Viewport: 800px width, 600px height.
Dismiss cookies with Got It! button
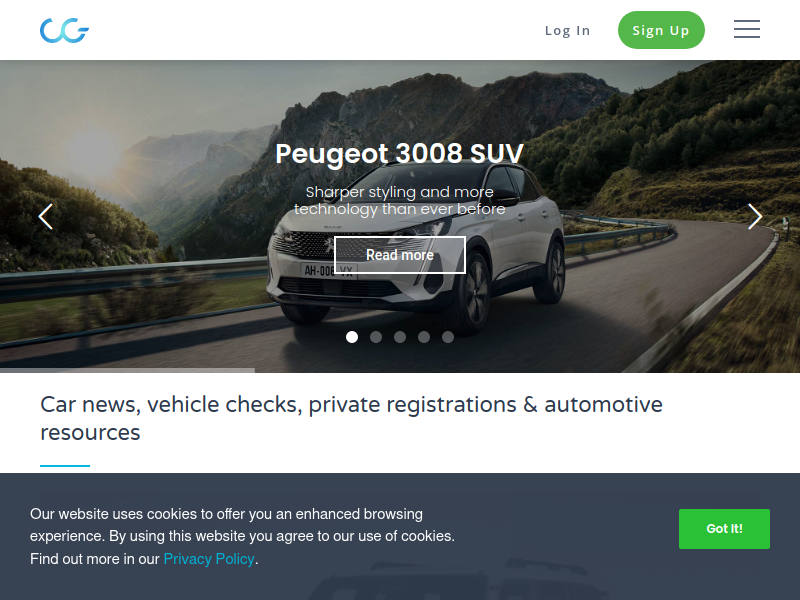pos(724,529)
